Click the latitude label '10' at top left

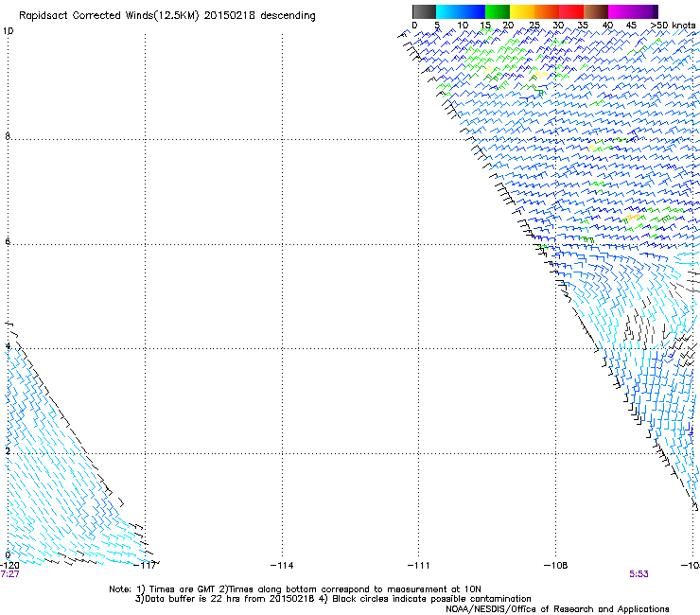tap(8, 31)
